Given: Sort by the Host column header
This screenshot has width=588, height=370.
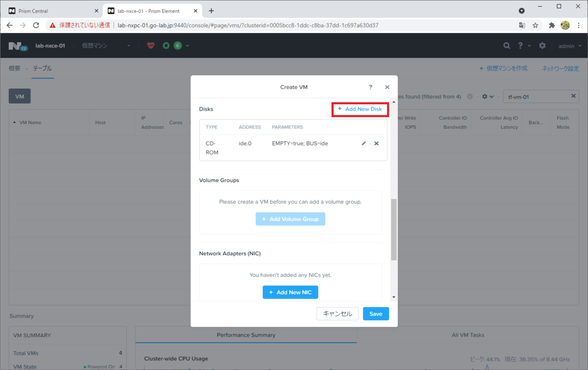Looking at the screenshot, I should [100, 122].
